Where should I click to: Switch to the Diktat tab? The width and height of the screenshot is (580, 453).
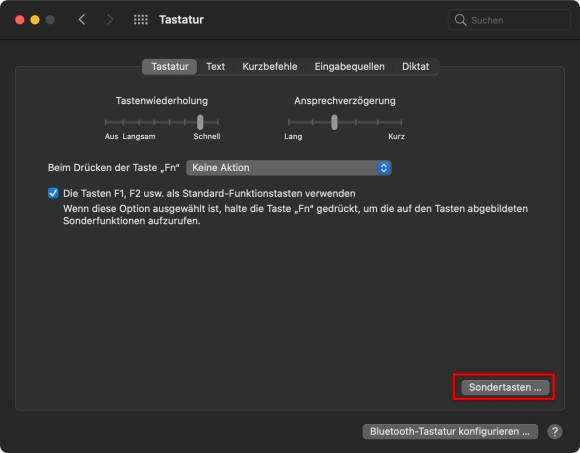coord(415,67)
